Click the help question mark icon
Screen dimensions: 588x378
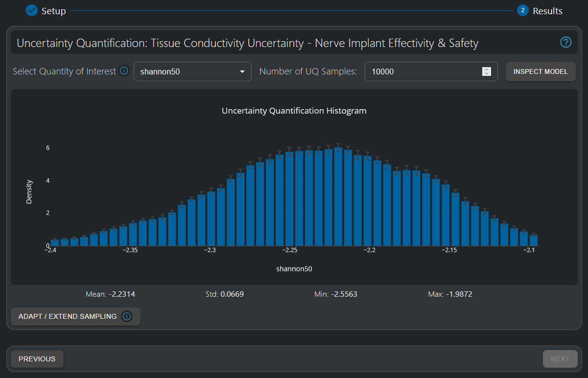point(565,43)
